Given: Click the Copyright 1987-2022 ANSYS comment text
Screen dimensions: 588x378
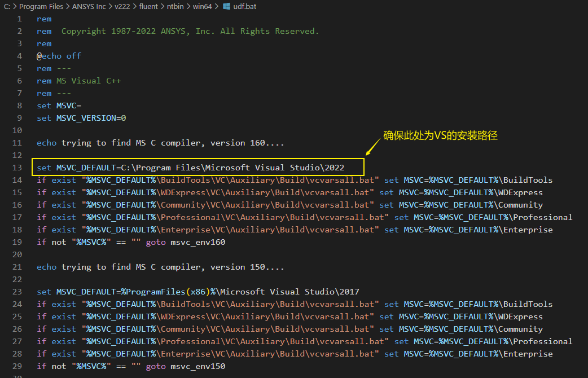Looking at the screenshot, I should tap(190, 31).
